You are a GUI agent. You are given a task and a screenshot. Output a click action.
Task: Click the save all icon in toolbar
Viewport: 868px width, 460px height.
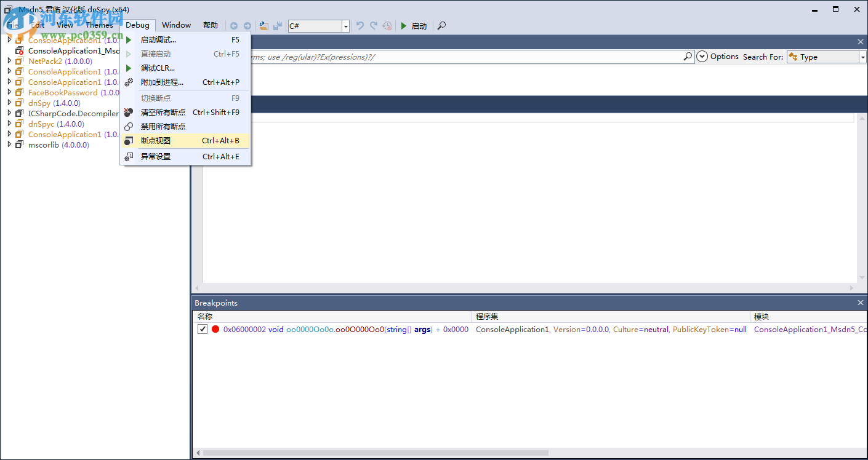pos(278,26)
